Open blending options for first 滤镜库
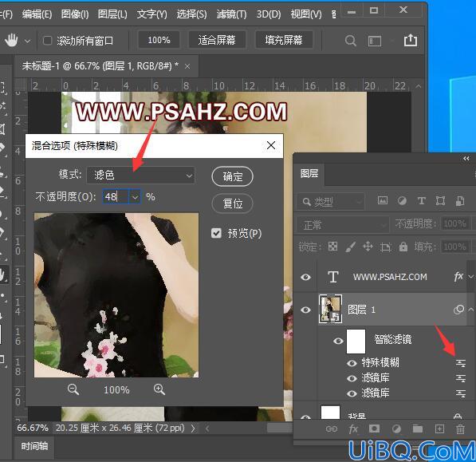 460,378
